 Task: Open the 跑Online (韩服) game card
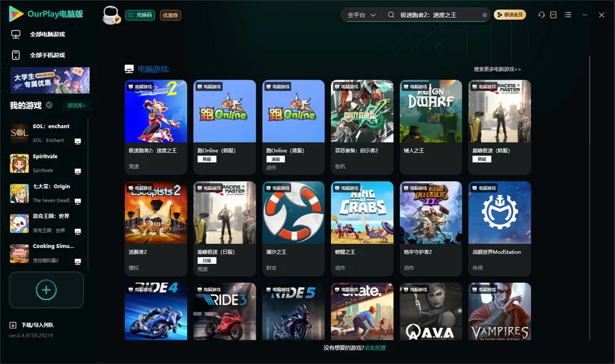click(x=224, y=127)
